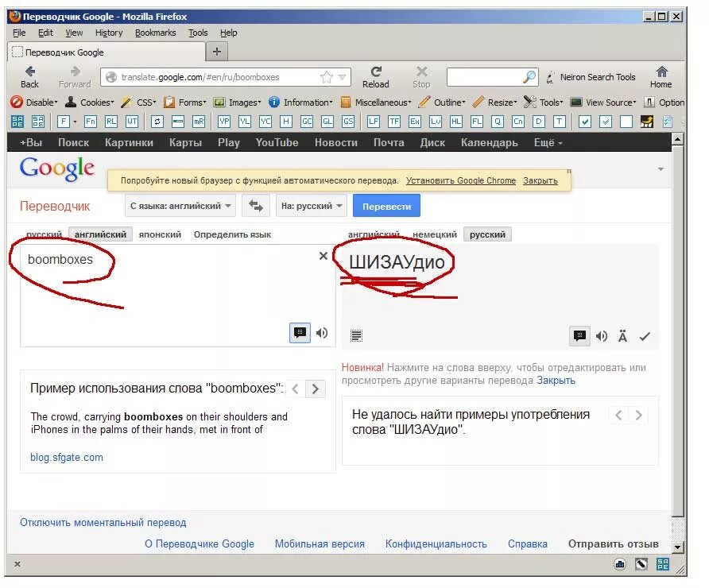The width and height of the screenshot is (709, 588).
Task: Click the LF toolbar icon
Action: (x=374, y=122)
